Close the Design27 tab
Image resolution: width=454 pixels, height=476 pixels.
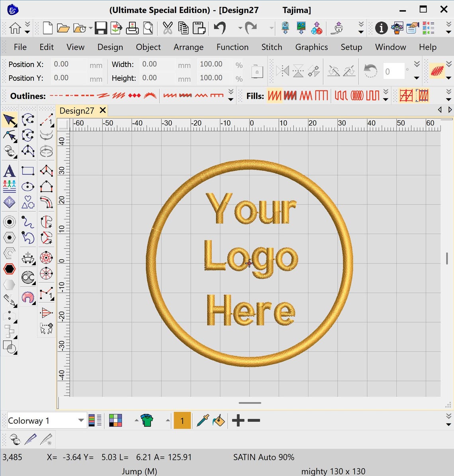(103, 110)
